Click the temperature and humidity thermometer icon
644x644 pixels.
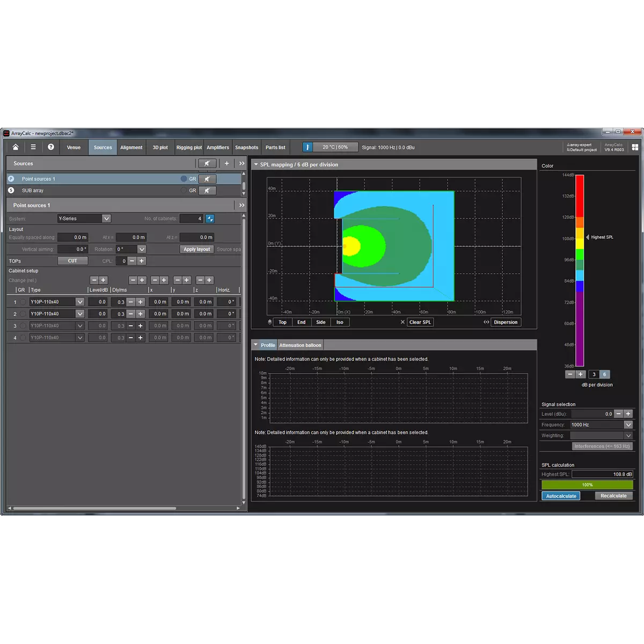click(x=308, y=147)
